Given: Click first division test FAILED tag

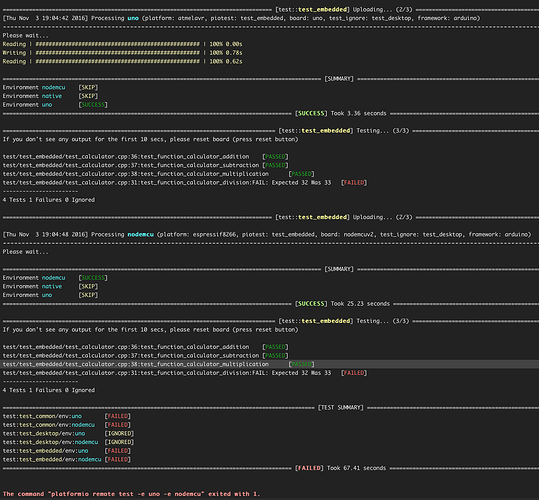Looking at the screenshot, I should point(354,182).
